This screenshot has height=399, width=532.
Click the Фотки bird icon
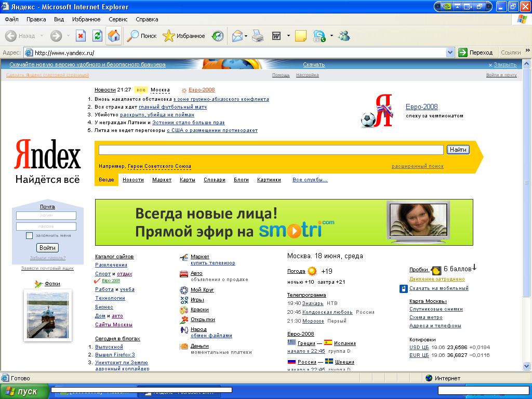click(38, 284)
